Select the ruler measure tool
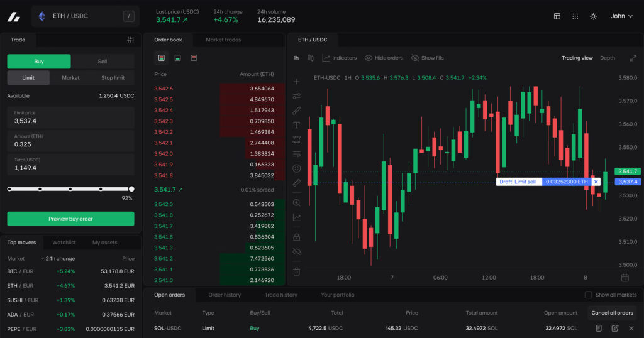This screenshot has height=338, width=644. 297,183
